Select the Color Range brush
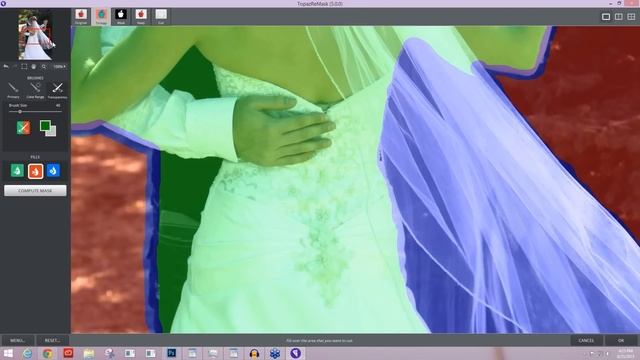The image size is (640, 360). click(36, 90)
